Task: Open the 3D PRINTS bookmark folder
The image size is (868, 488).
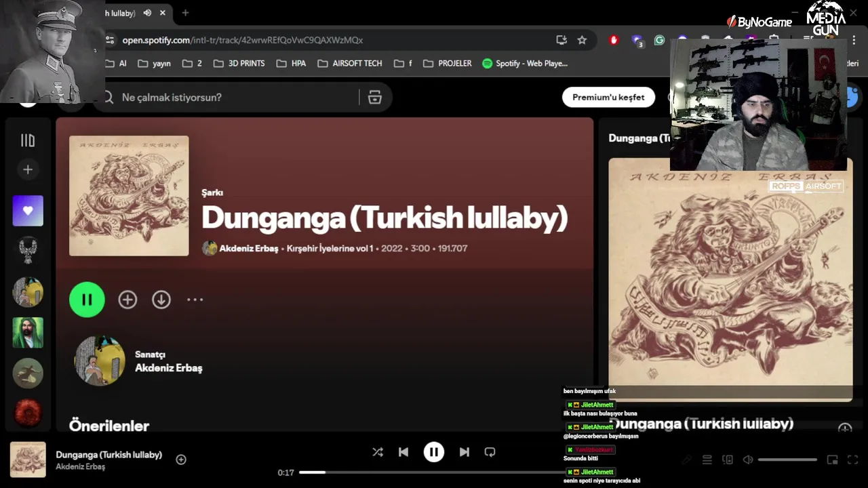Action: point(239,63)
